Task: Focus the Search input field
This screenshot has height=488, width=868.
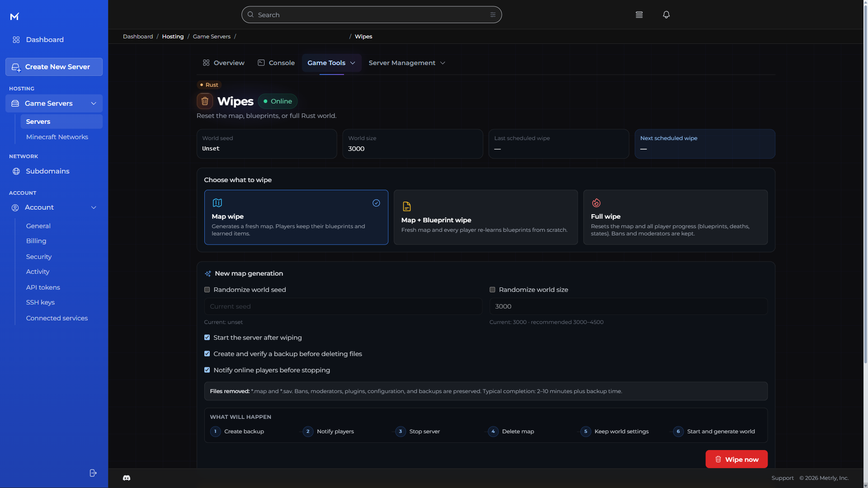Action: click(x=372, y=15)
